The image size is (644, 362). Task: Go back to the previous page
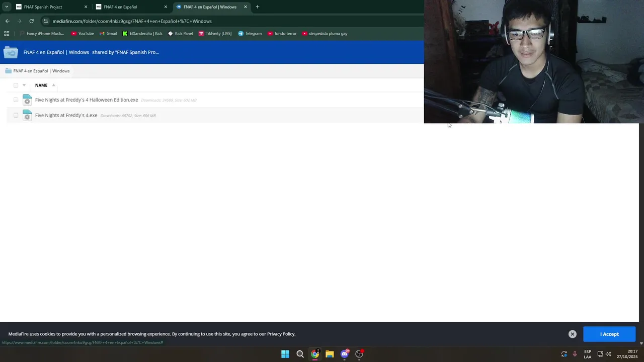pos(7,21)
